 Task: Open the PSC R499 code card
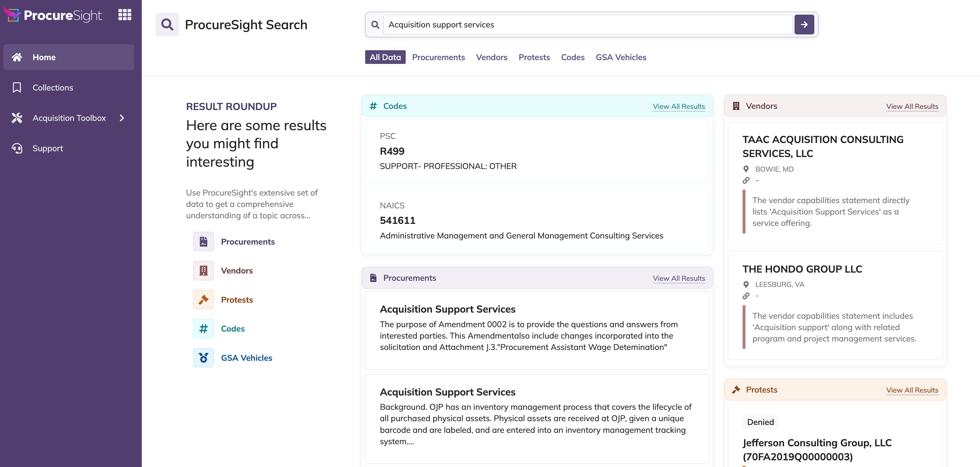tap(537, 151)
